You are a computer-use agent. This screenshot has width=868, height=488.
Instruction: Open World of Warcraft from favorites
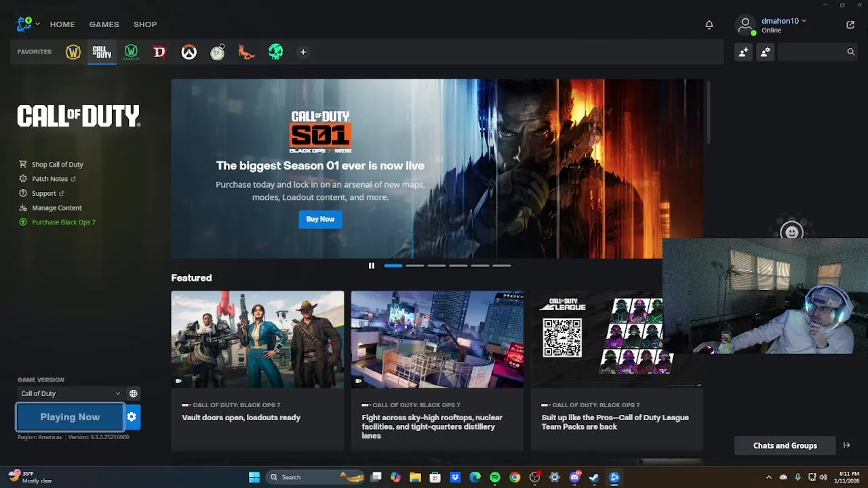pos(73,52)
